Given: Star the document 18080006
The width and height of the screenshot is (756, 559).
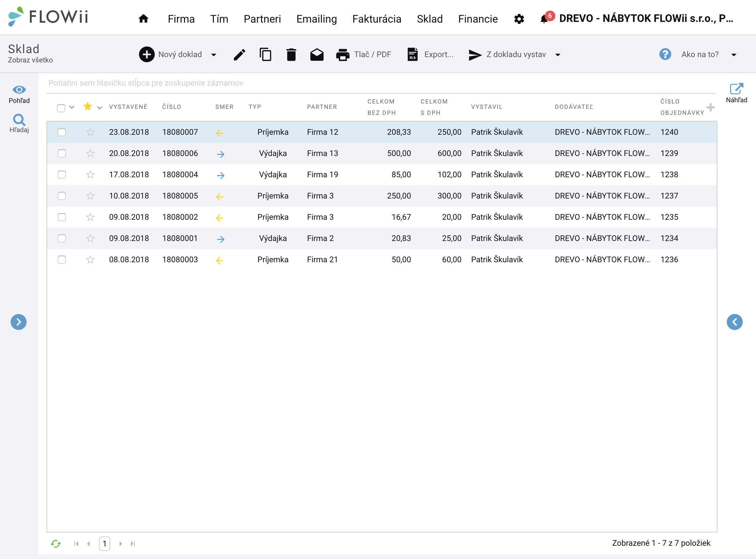Looking at the screenshot, I should tap(90, 153).
